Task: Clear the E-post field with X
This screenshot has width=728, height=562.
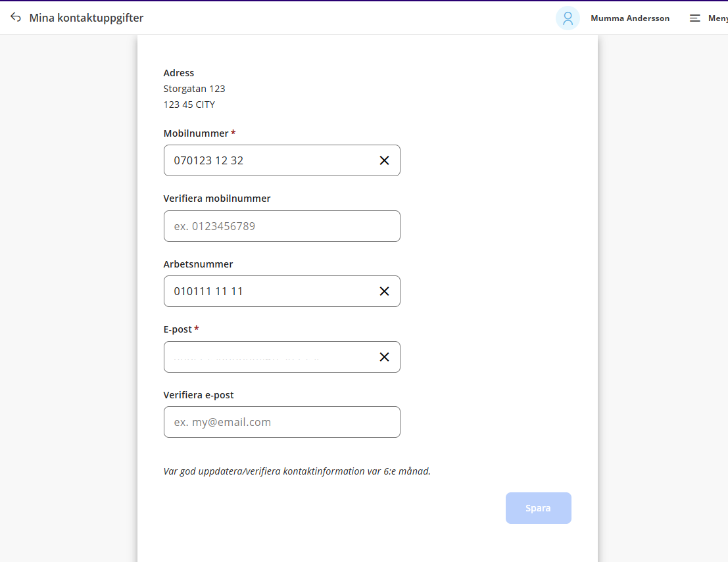Action: pos(384,357)
